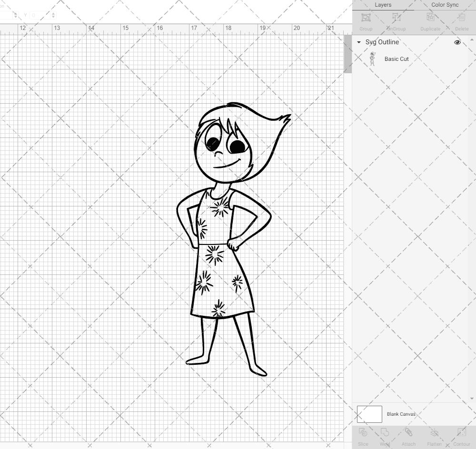Click the Blank Canvas label
Screen dimensions: 476x449
[401, 414]
